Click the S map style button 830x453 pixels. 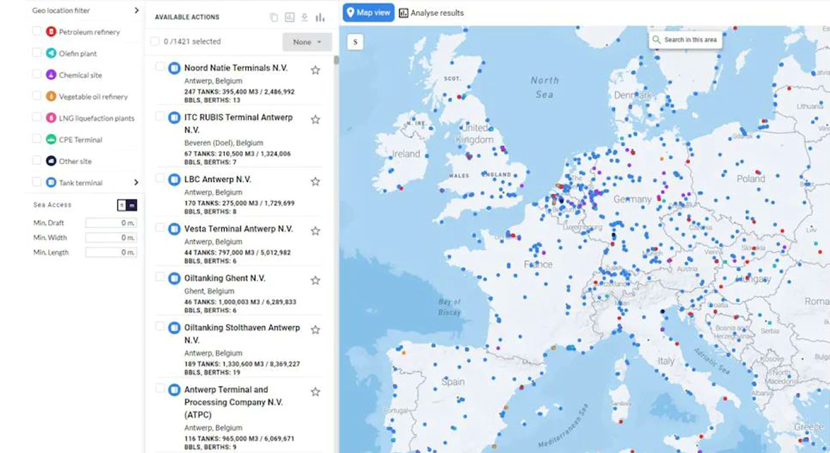(x=355, y=42)
